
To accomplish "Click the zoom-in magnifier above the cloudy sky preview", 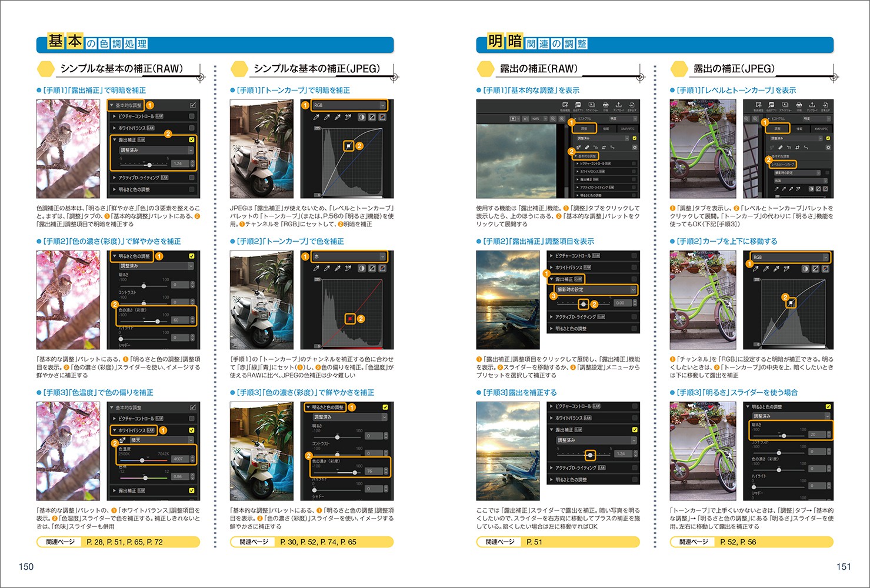I will (562, 119).
